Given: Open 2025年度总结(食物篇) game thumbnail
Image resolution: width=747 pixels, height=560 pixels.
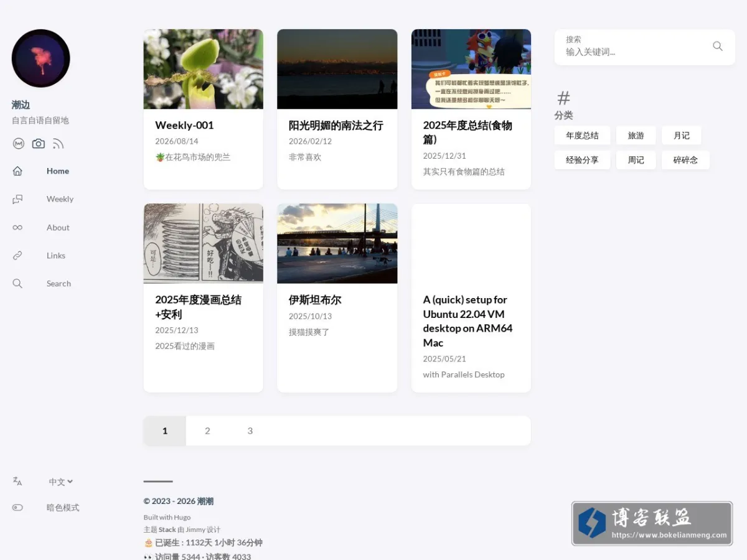Looking at the screenshot, I should tap(471, 69).
